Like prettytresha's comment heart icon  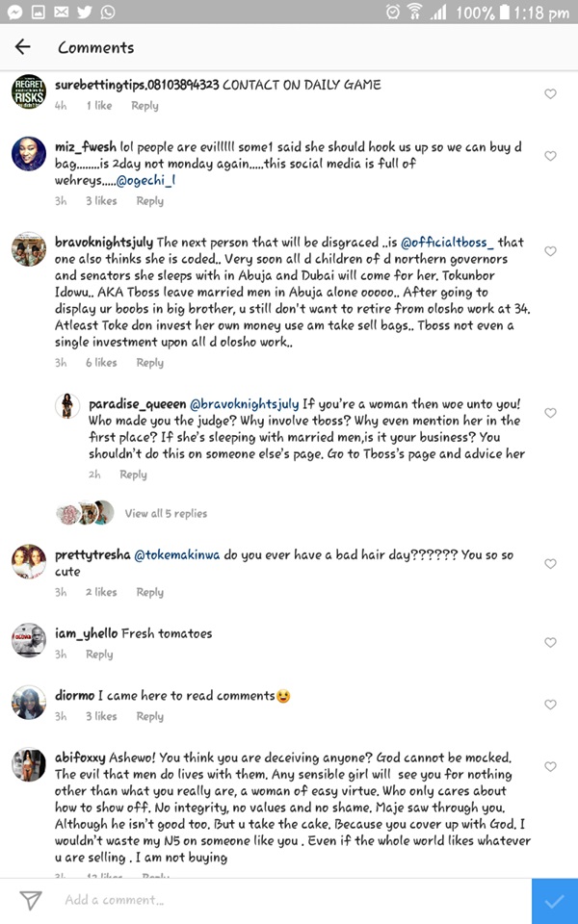(550, 564)
